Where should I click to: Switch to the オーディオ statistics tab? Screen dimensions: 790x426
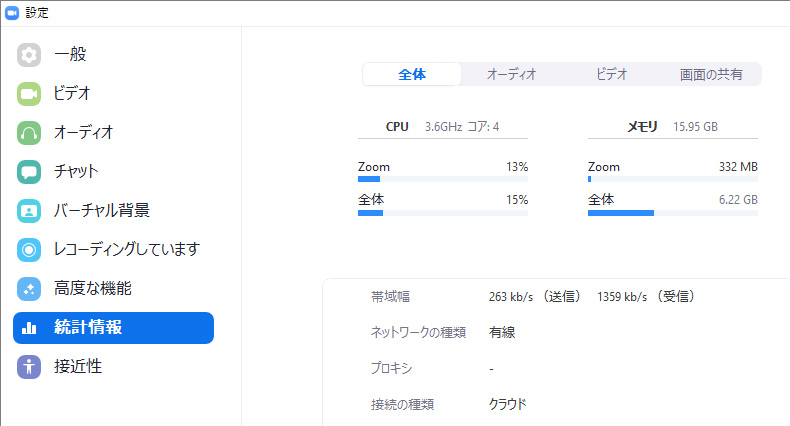pos(511,74)
